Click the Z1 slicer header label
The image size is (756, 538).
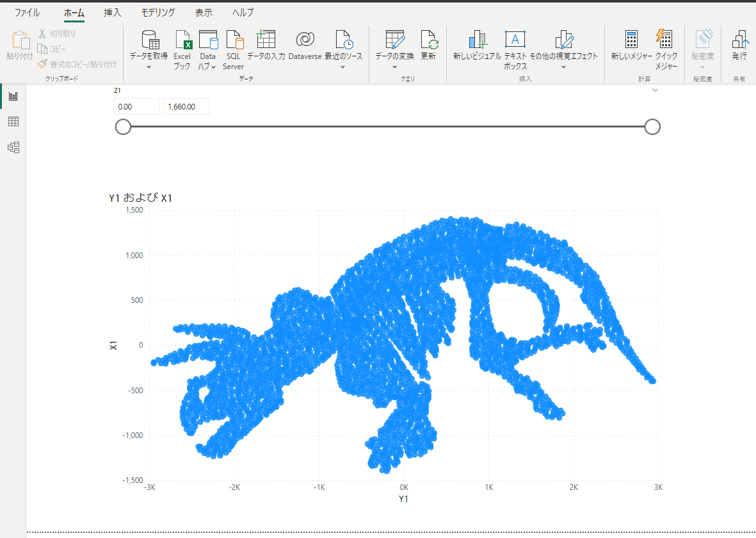[x=117, y=91]
